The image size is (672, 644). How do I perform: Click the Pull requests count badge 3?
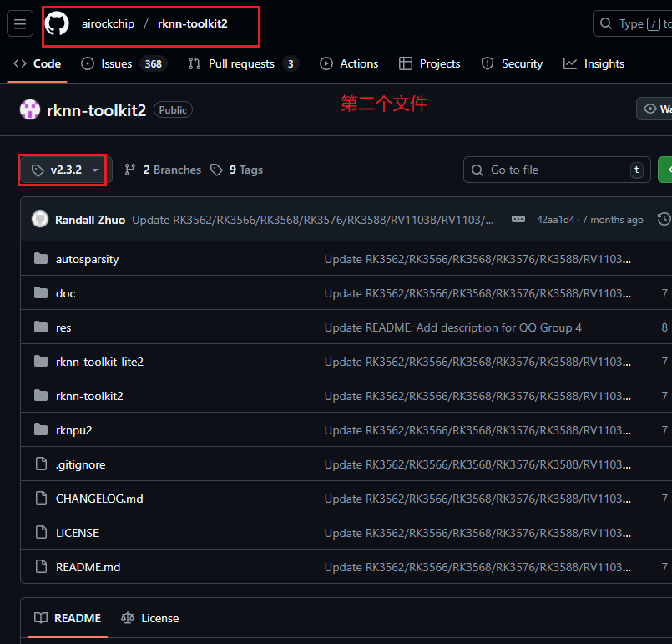291,63
